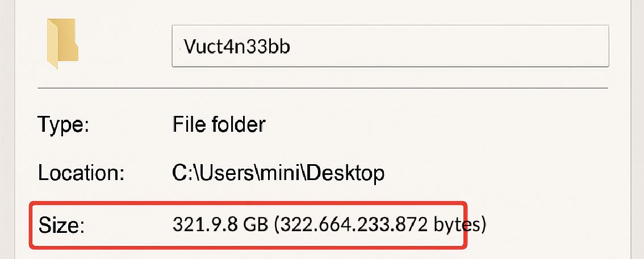Click the Type: label
Screen dimensions: 644x259
click(x=63, y=124)
